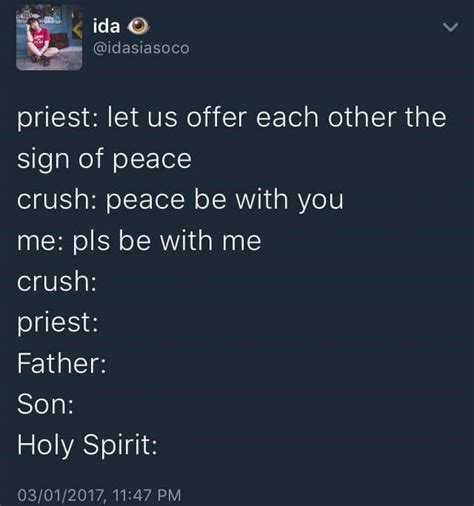Select the "Son:" line
The height and width of the screenshot is (506, 474).
click(x=45, y=404)
